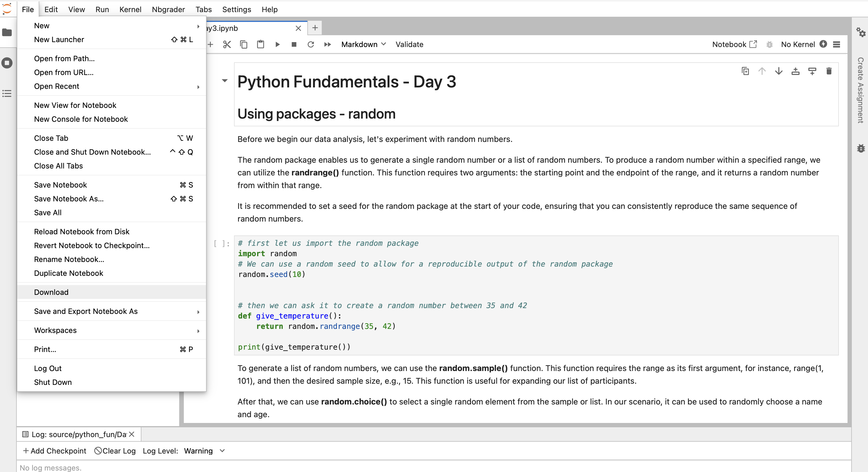Choose Download from File menu

pos(51,292)
